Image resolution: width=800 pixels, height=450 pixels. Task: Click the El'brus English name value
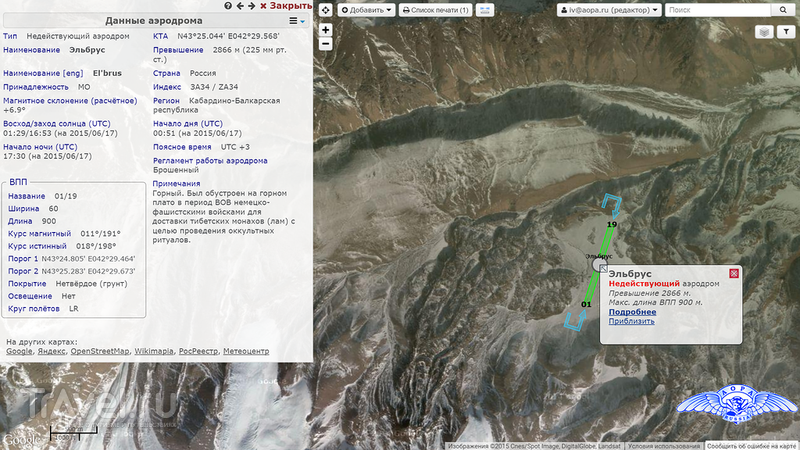click(107, 73)
